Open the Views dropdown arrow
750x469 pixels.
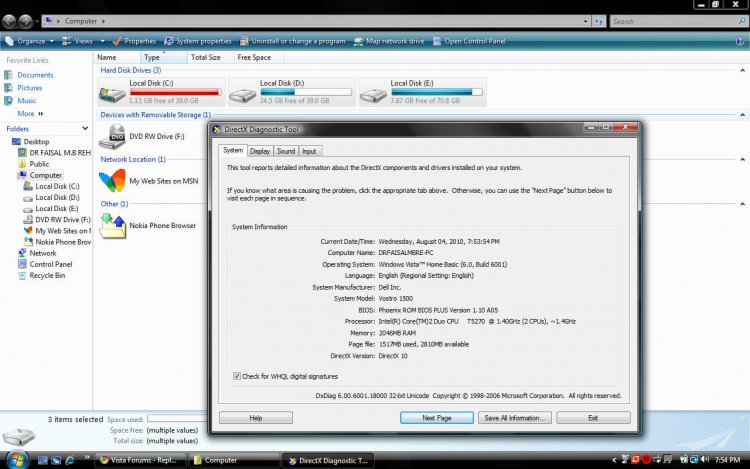[102, 41]
